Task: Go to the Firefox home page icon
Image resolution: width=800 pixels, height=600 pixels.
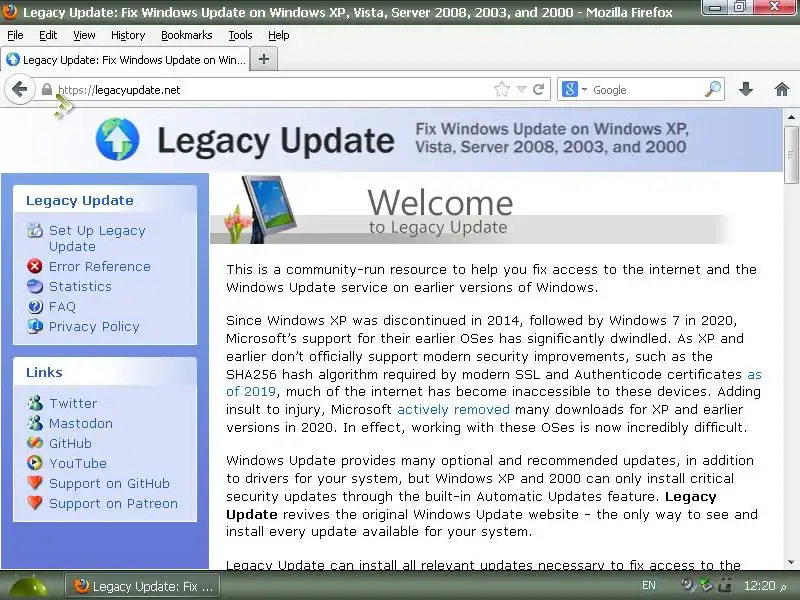Action: [x=782, y=90]
